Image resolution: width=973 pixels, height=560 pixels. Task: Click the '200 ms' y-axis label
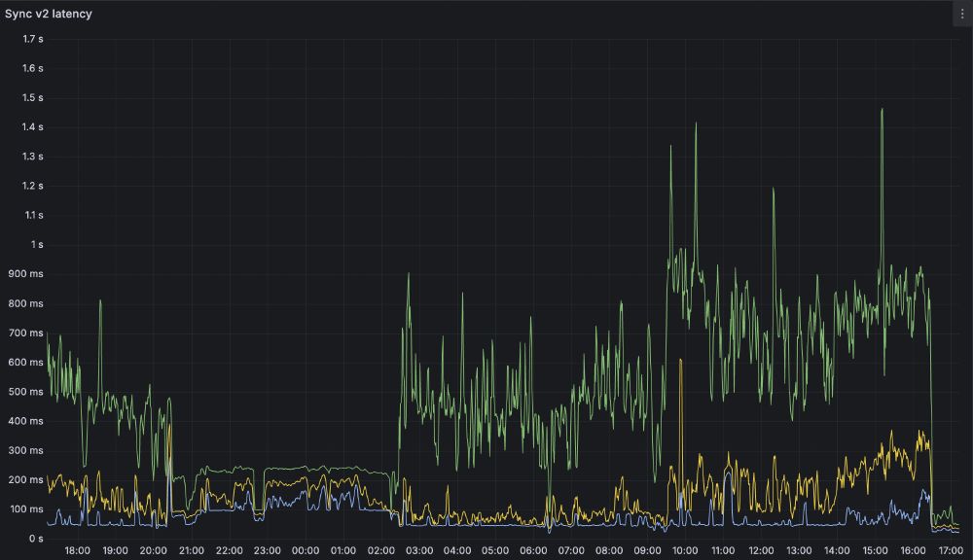click(x=26, y=480)
